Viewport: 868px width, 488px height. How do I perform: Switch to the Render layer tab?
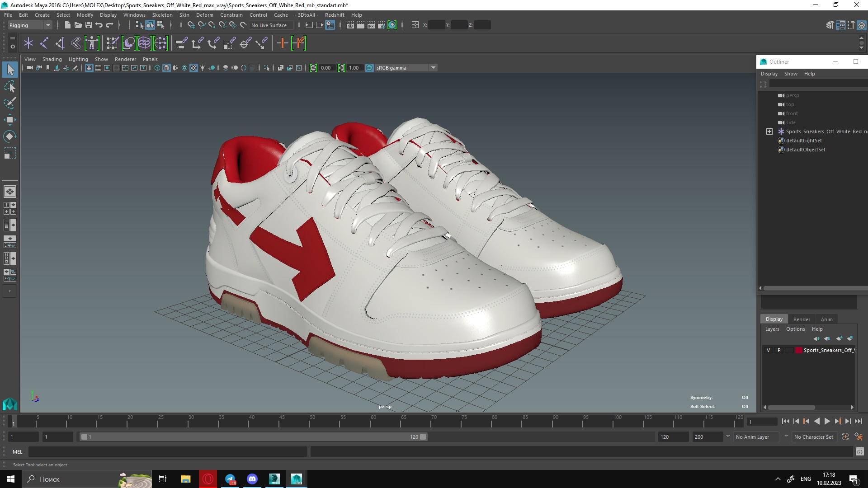[802, 319]
